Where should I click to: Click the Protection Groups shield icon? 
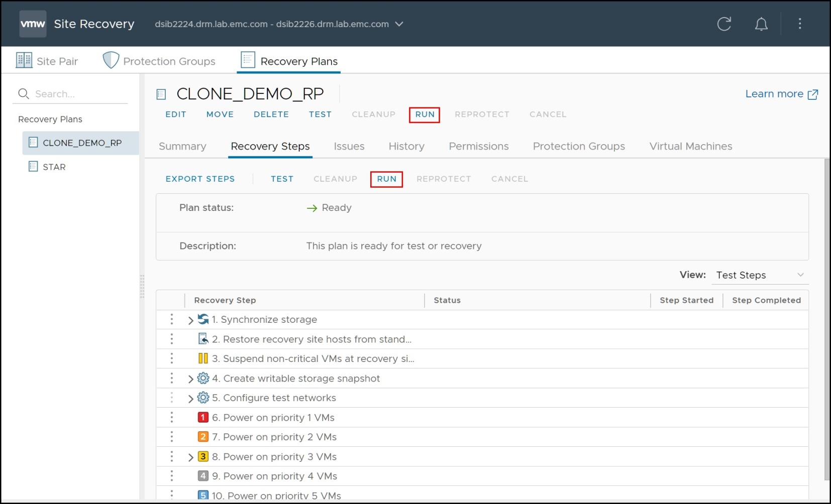tap(111, 60)
